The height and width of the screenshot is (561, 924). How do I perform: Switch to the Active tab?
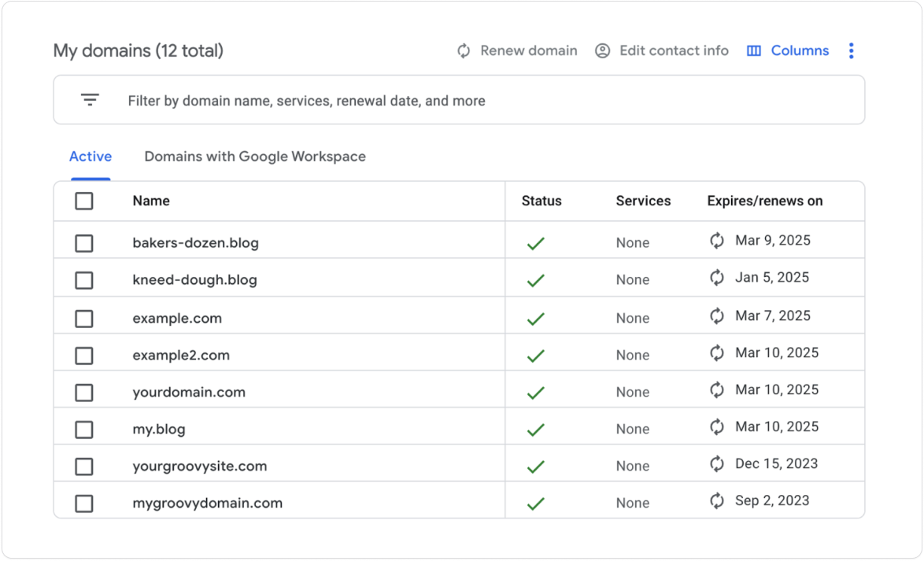pos(91,157)
